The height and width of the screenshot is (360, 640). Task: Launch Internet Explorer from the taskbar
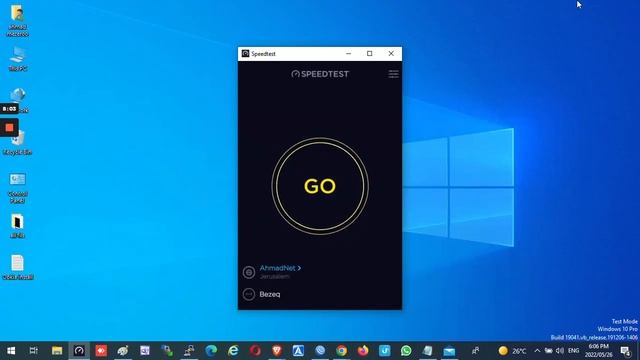click(x=233, y=351)
